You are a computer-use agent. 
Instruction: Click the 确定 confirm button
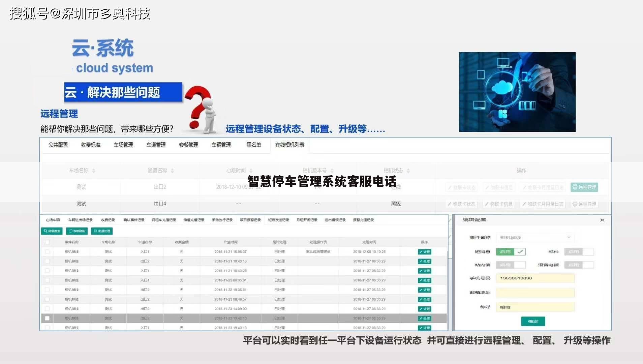(533, 321)
